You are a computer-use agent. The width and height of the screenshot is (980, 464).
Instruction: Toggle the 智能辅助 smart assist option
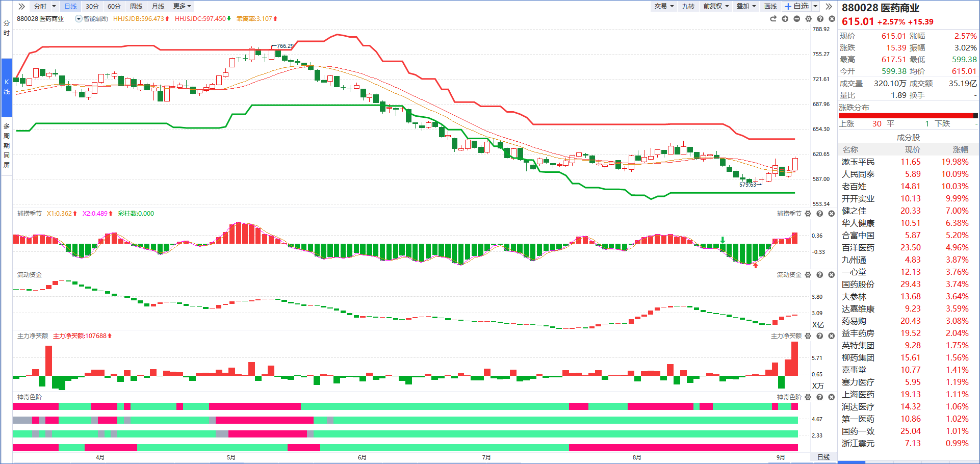tap(92, 19)
